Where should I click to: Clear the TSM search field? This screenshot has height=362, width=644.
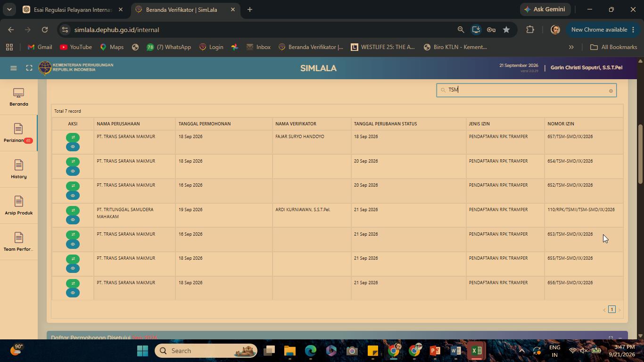(x=611, y=90)
